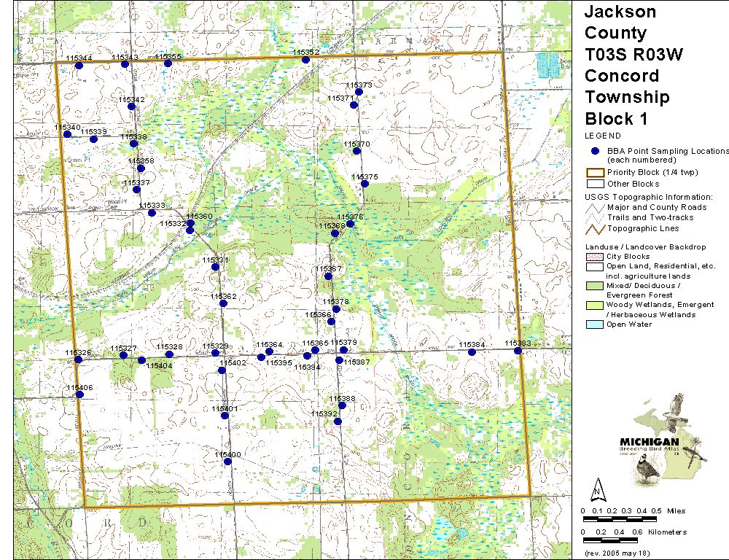Select sampling point 115362
This screenshot has width=729, height=560.
tap(223, 303)
